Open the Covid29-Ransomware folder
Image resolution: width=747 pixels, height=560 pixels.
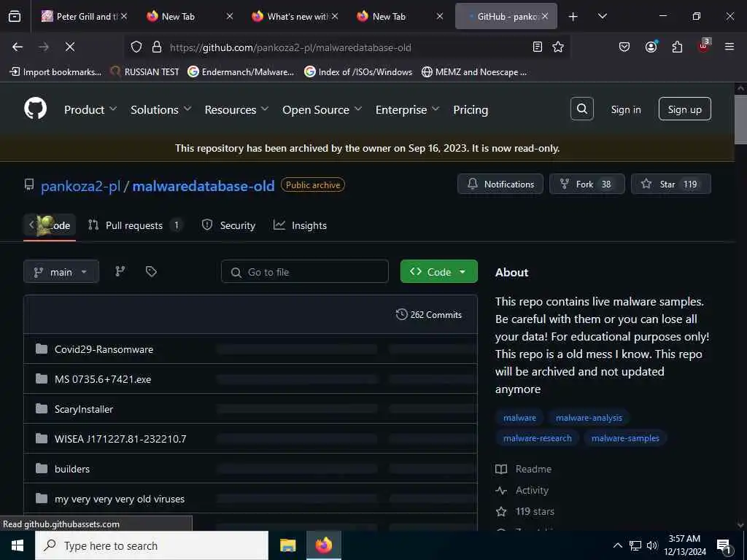pyautogui.click(x=104, y=349)
